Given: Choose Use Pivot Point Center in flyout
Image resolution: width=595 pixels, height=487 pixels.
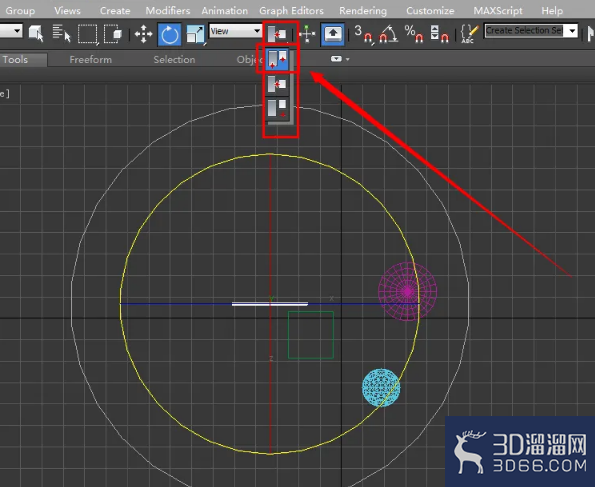Looking at the screenshot, I should tap(277, 59).
